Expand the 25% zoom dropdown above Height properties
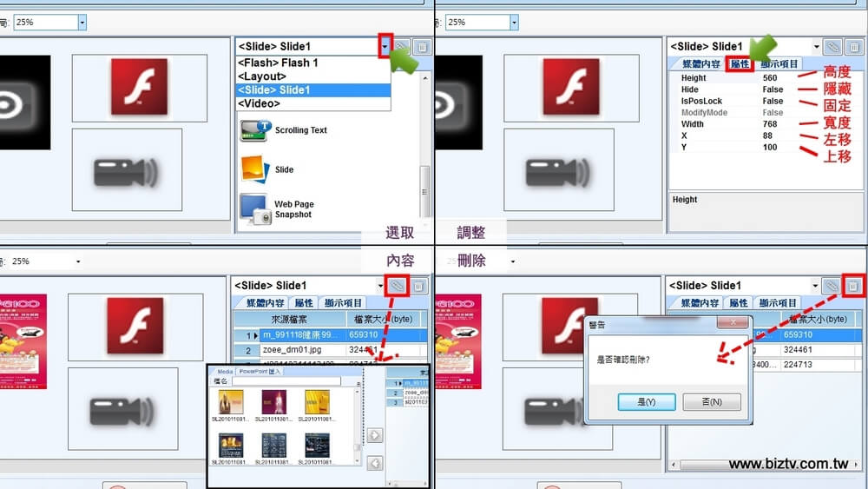 (514, 22)
